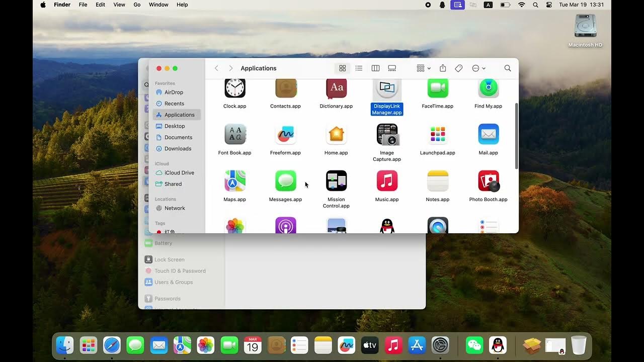The image size is (644, 362).
Task: Open the Apple menu
Action: (x=43, y=5)
